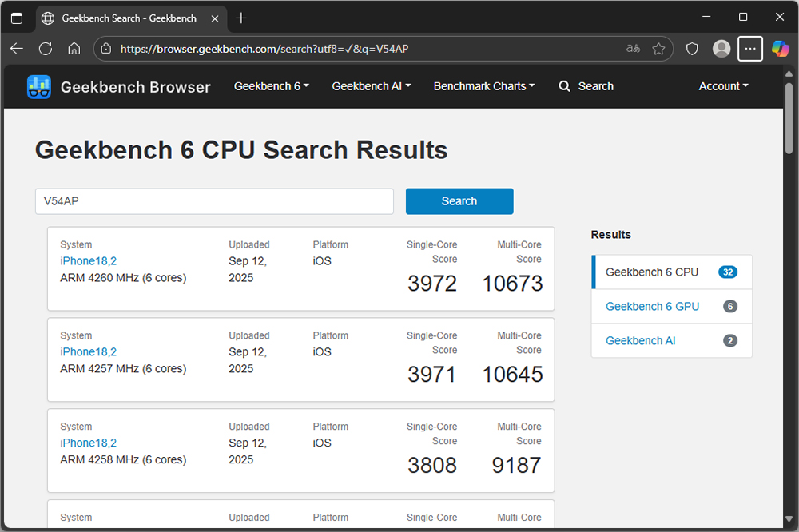Click the address bar URL
This screenshot has width=799, height=532.
264,49
